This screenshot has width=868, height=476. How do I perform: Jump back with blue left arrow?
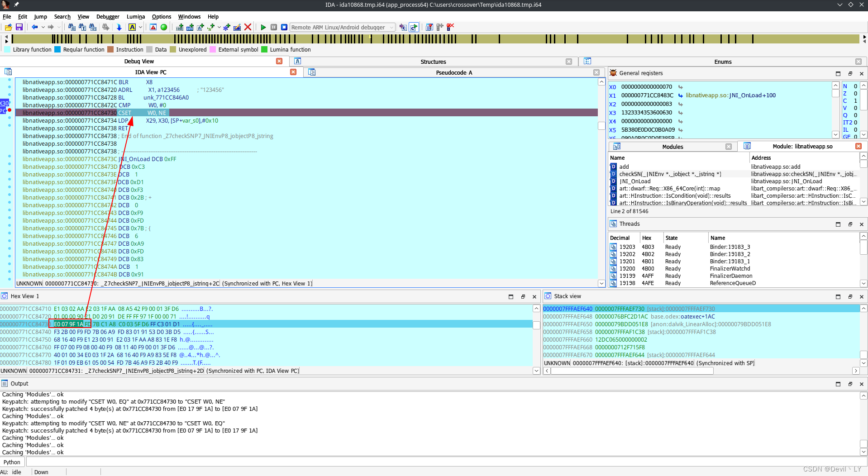pos(34,27)
